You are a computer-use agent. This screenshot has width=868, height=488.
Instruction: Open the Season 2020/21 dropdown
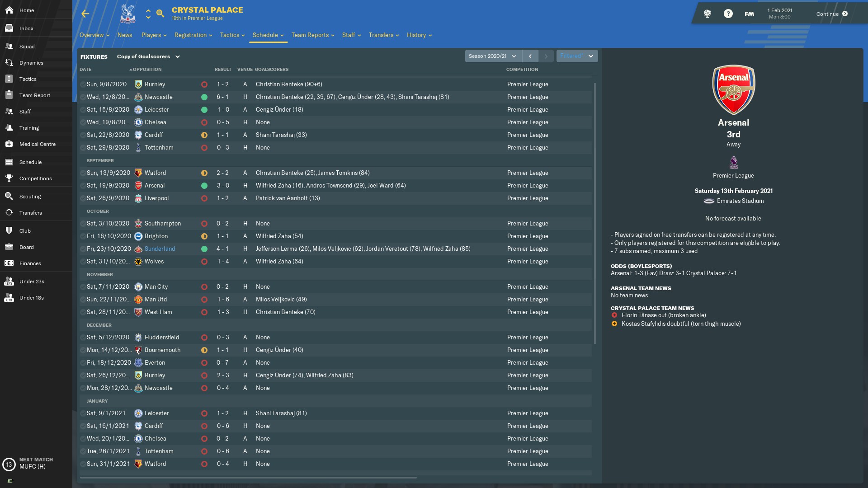pos(493,56)
